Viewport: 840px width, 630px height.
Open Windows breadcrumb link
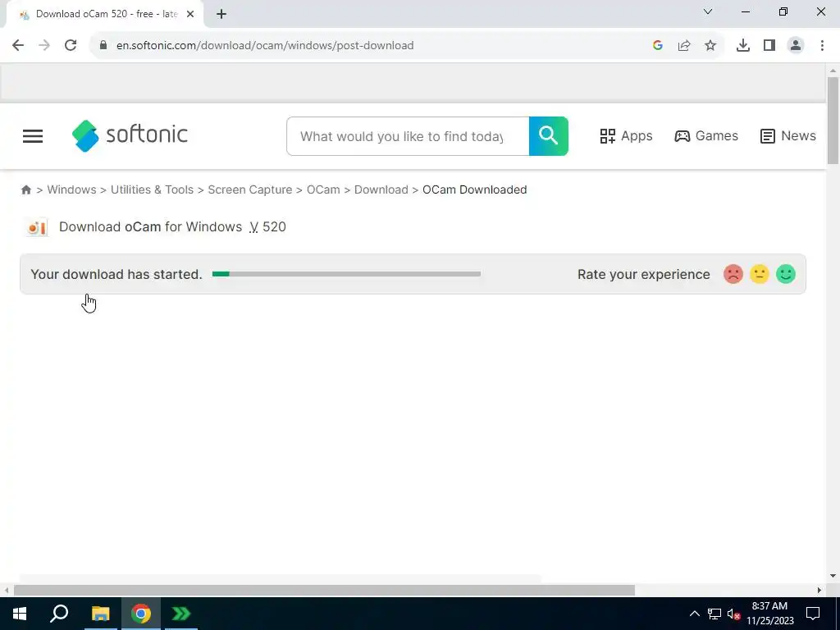72,189
